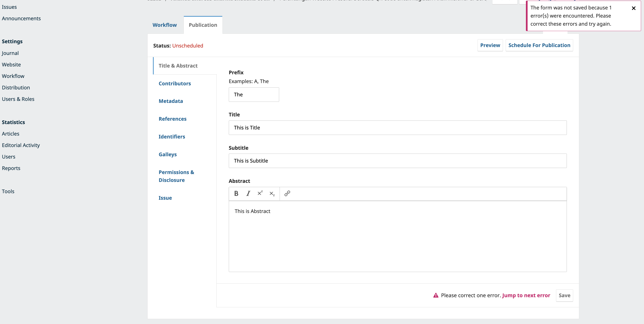Image resolution: width=644 pixels, height=324 pixels.
Task: Go to Galleys section
Action: 168,154
